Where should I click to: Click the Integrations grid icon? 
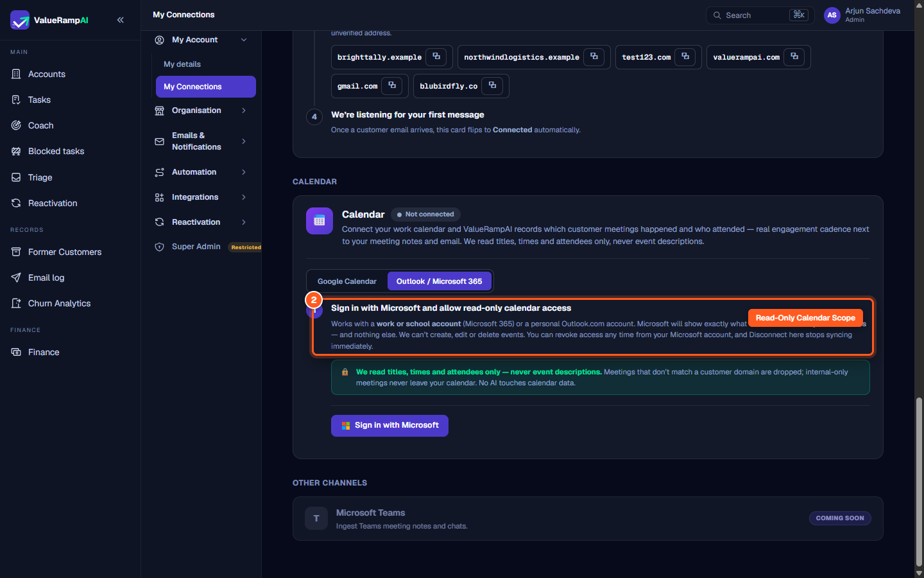click(159, 197)
